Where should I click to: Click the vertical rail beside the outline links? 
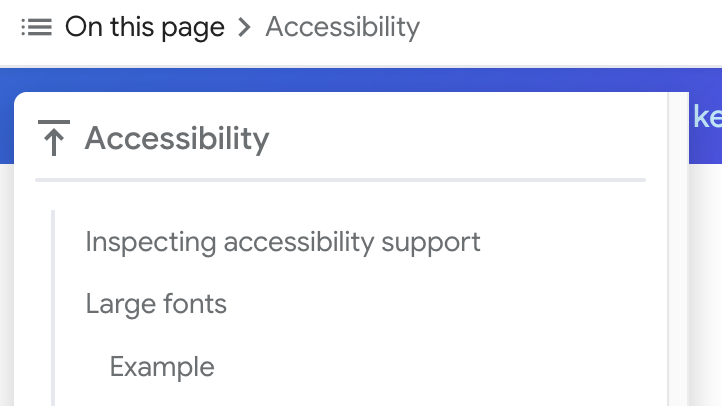[53, 307]
